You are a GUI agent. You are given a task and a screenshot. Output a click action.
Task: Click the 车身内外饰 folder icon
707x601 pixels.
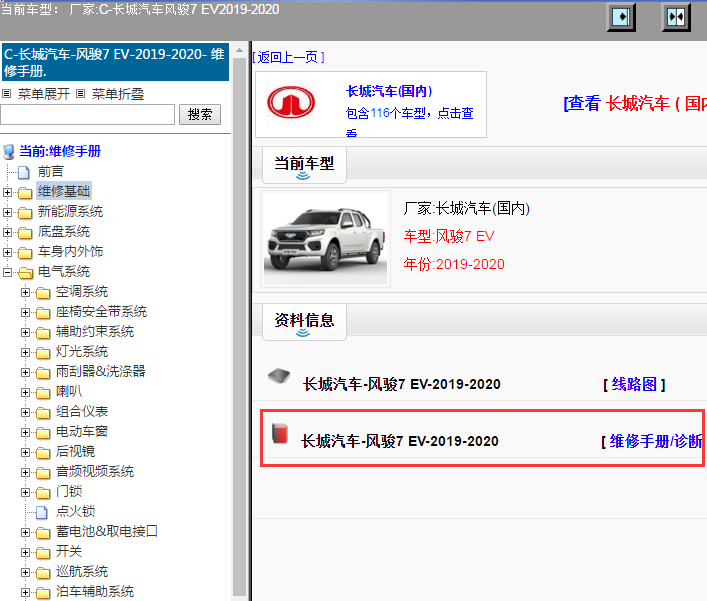(25, 252)
